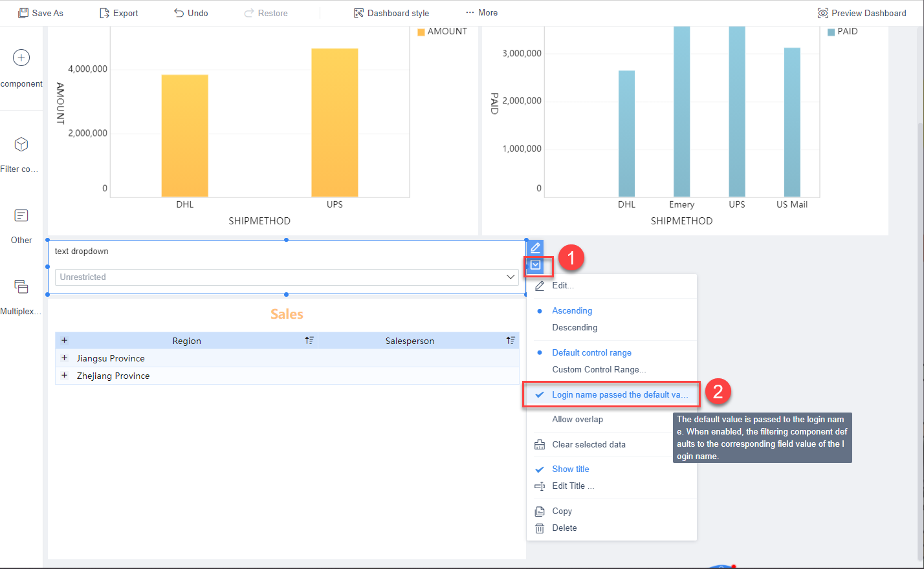Expand the Zhejiang Province row
The image size is (924, 569).
coord(64,375)
